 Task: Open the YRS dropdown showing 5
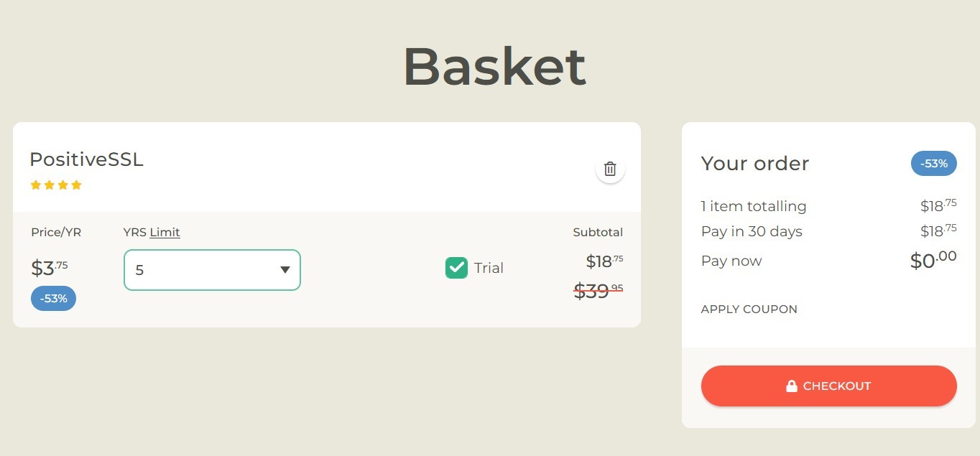[x=212, y=270]
